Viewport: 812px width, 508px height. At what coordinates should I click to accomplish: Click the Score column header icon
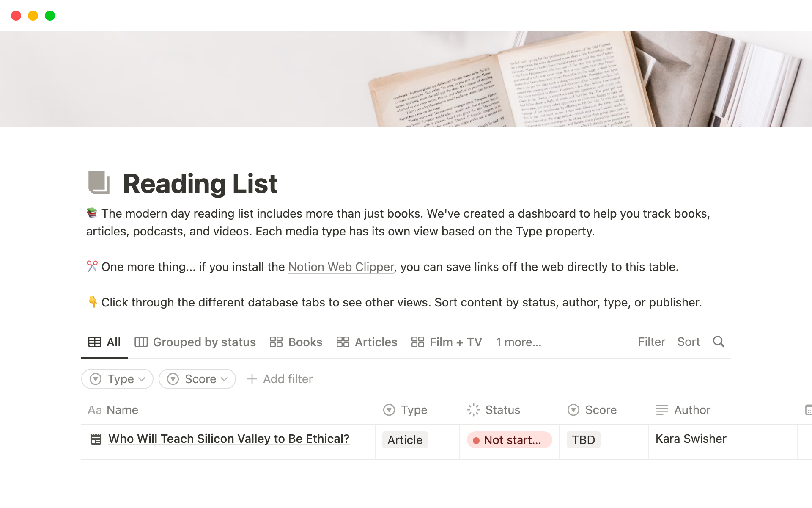tap(573, 410)
